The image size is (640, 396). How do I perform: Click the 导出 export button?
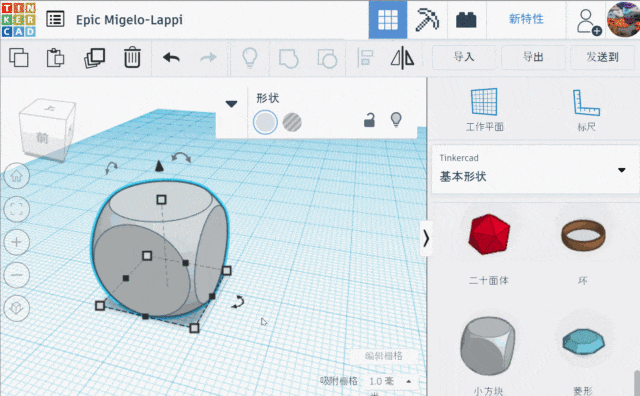click(533, 57)
